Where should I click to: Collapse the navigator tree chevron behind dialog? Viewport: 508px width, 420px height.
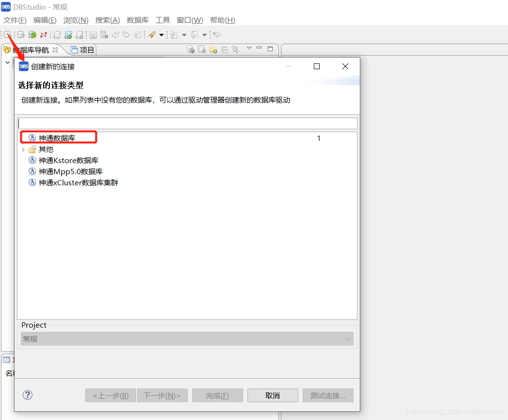point(7,62)
